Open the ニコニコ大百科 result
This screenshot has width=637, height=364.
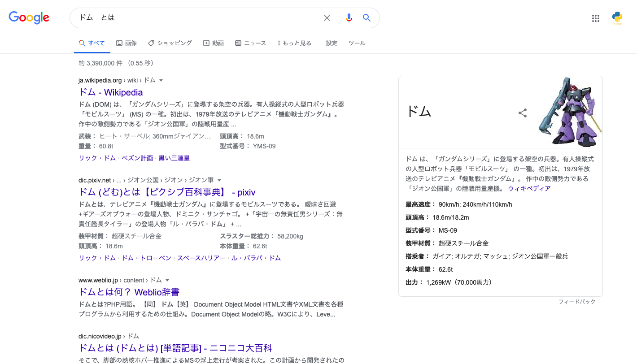[175, 348]
